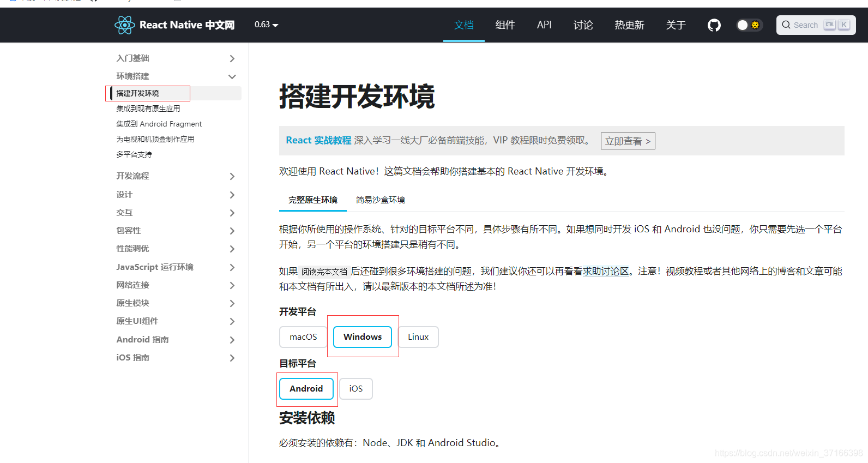Toggle the dark mode switch
Screen dimensions: 868x463
tap(749, 25)
